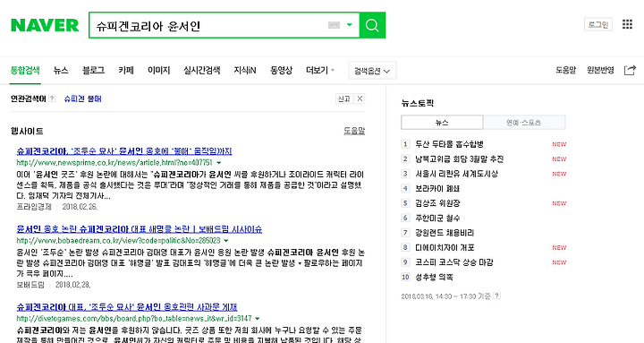The width and height of the screenshot is (644, 343).
Task: Click the 원본반영 link
Action: [600, 71]
